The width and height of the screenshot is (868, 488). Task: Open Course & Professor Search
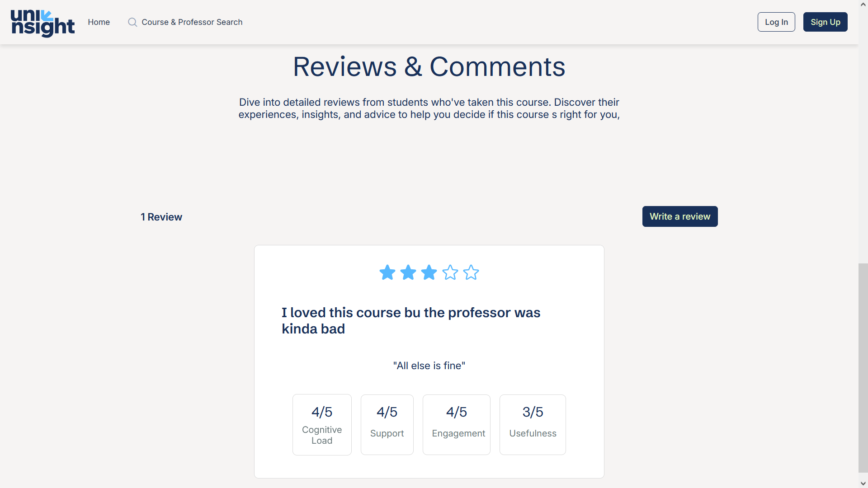click(x=192, y=22)
